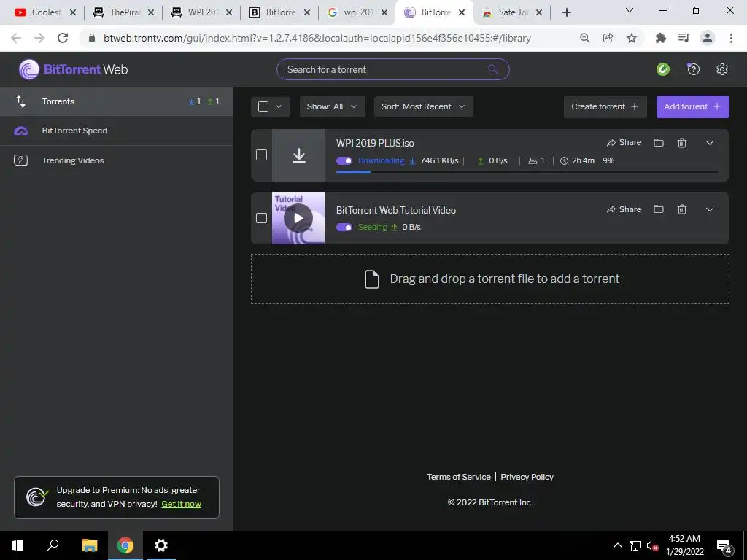
Task: Check the WPI 2019 PLUS.iso checkbox
Action: pyautogui.click(x=261, y=155)
